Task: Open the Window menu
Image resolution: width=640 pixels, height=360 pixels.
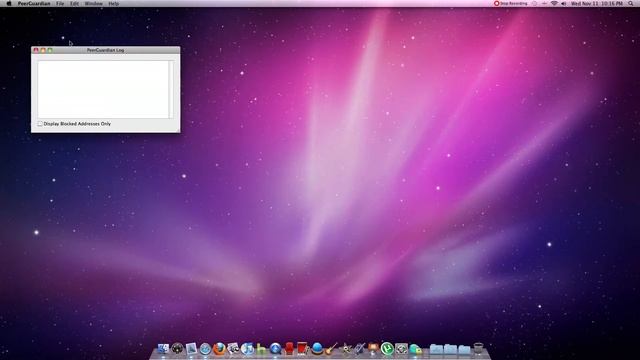Action: [x=93, y=3]
